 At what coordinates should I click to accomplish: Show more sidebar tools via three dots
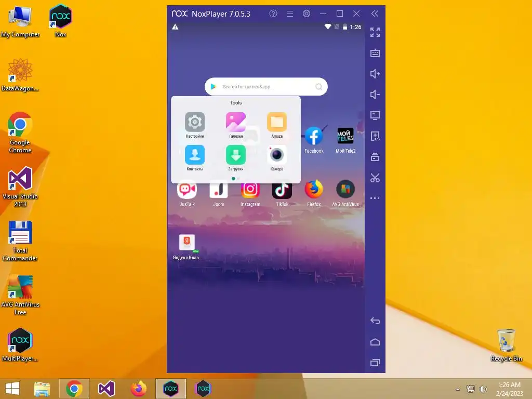(375, 198)
